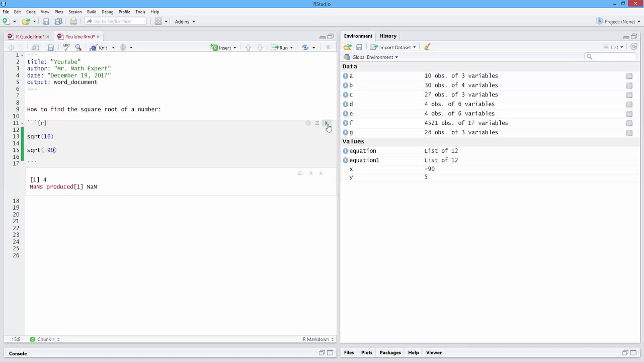644x362 pixels.
Task: Save workspace icon in Environment pane
Action: coord(359,47)
